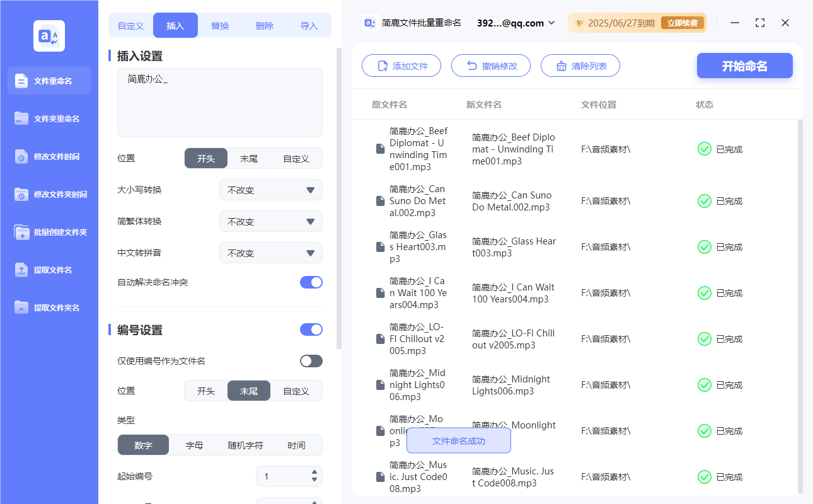Turn off the 编号设置 switch

[311, 329]
